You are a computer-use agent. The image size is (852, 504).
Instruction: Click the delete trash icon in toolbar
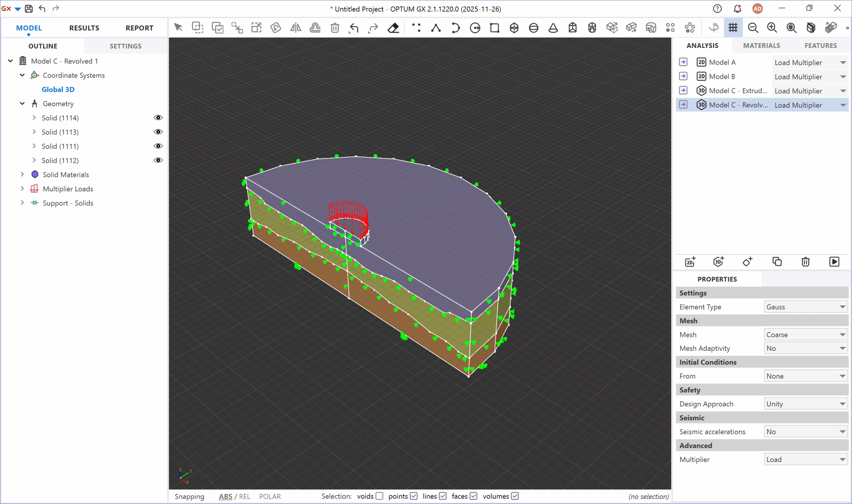tap(334, 28)
